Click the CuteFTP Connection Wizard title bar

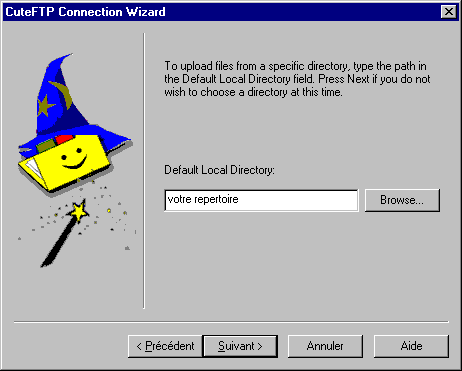[220, 12]
